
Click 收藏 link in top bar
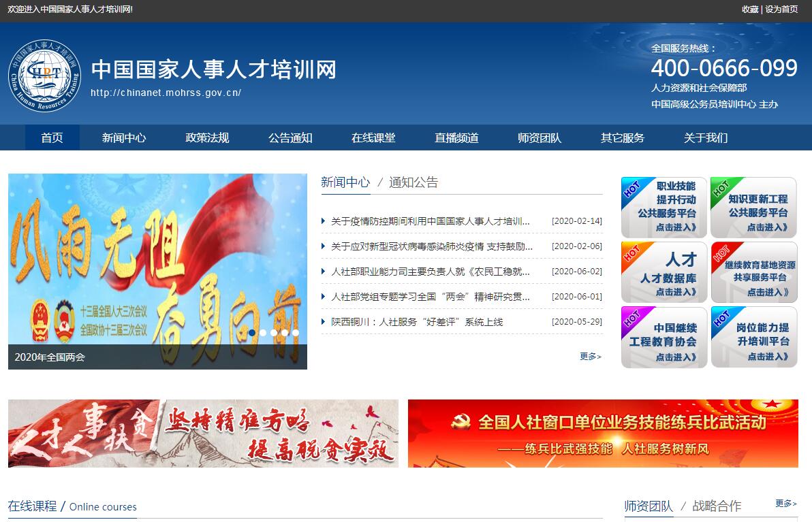[x=749, y=9]
